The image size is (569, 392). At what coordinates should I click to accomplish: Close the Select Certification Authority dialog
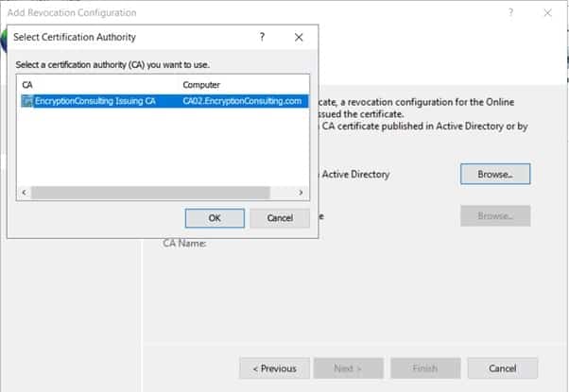click(x=299, y=37)
